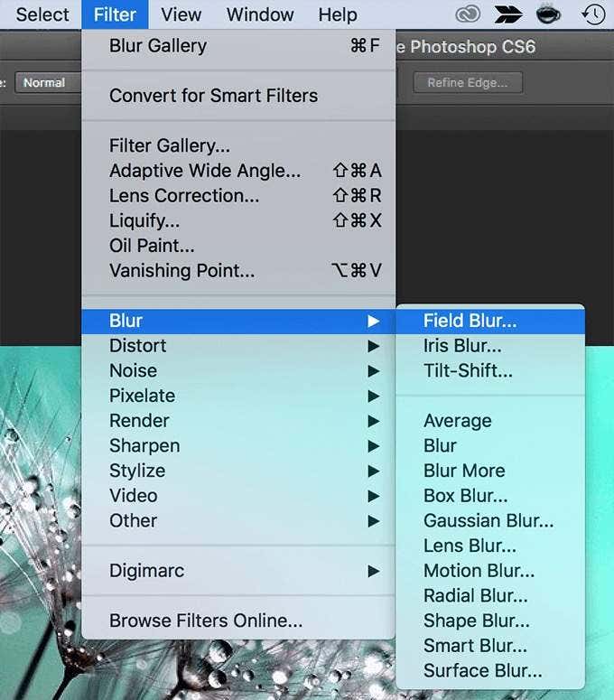Open the Normal mode dropdown
Screen dimensions: 614x700
(48, 82)
